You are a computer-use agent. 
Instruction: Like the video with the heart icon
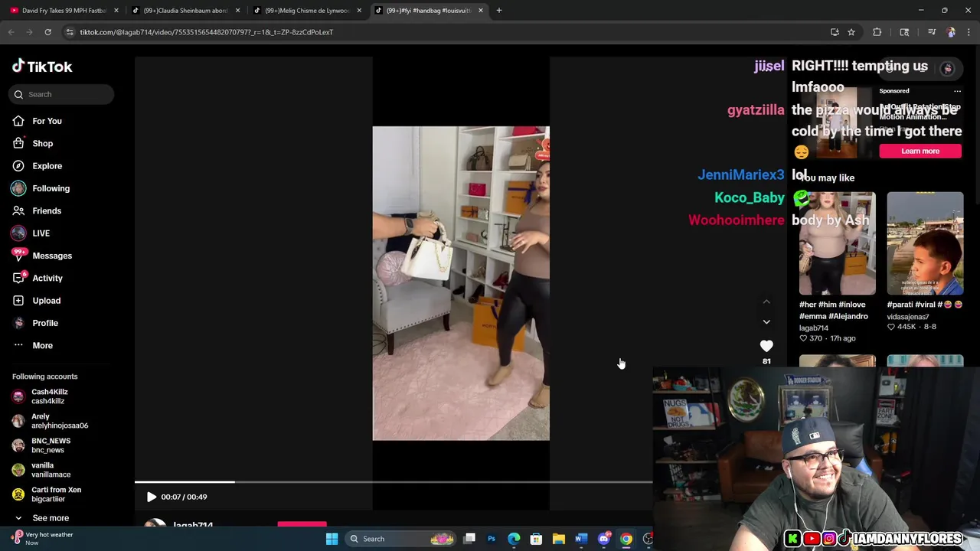[x=766, y=346]
